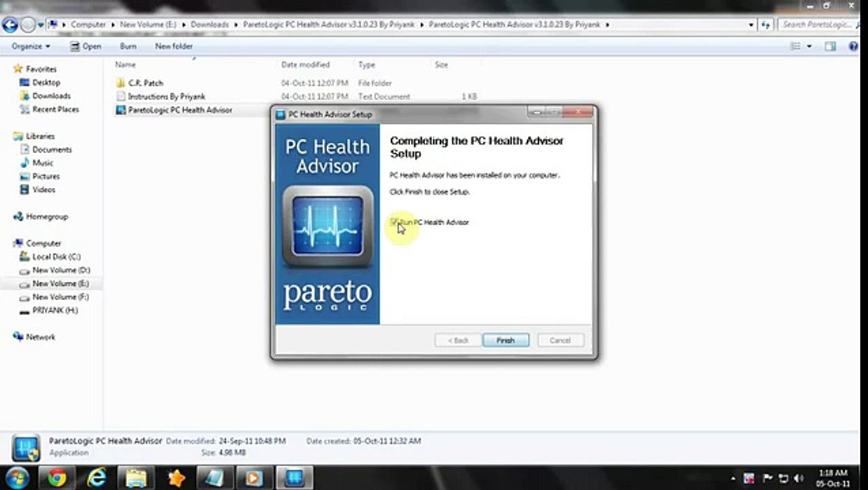Screen dimensions: 868x490
Task: Click the Explorer help icon
Action: [x=853, y=46]
